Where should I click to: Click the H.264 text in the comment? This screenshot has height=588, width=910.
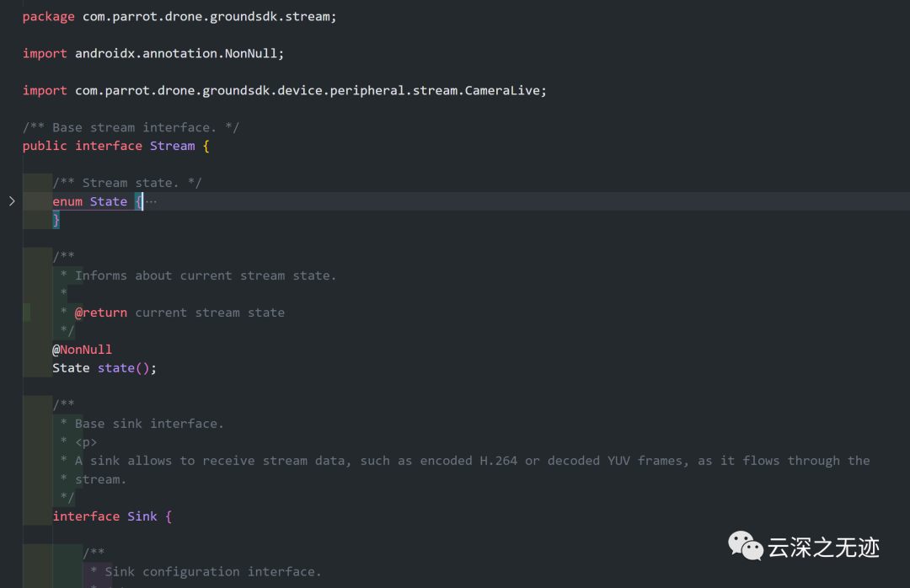[499, 461]
